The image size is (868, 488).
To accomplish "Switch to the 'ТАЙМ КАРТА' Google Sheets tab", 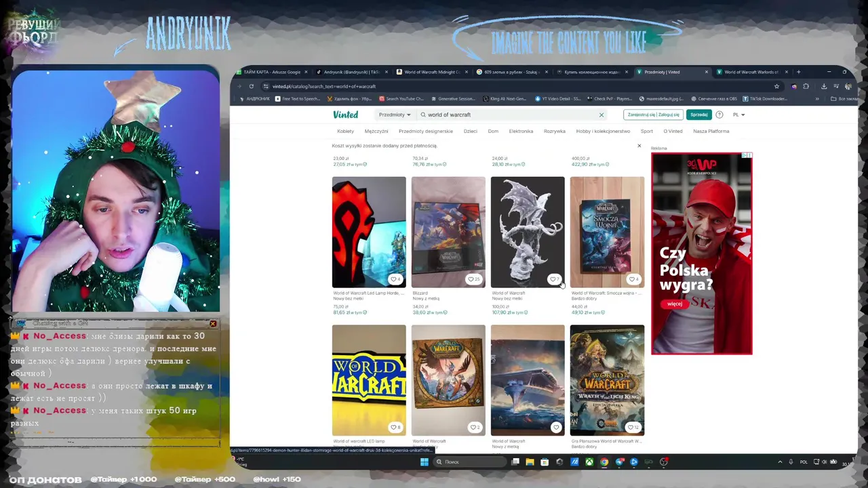I will point(271,72).
